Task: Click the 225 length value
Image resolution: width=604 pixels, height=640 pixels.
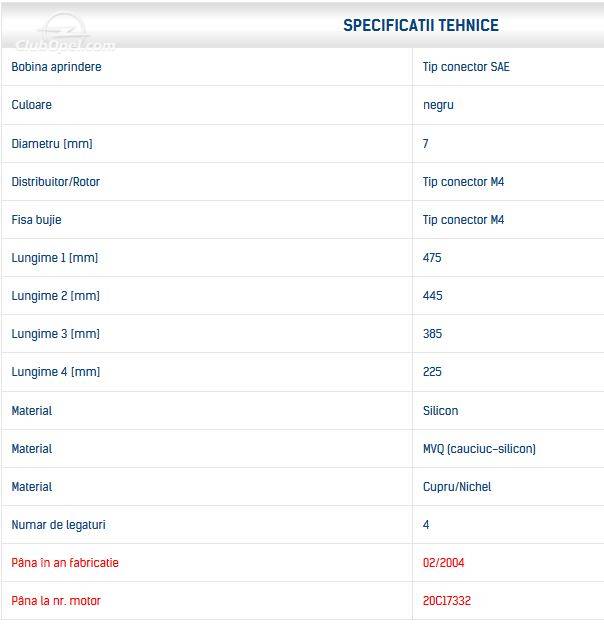Action: [x=432, y=371]
